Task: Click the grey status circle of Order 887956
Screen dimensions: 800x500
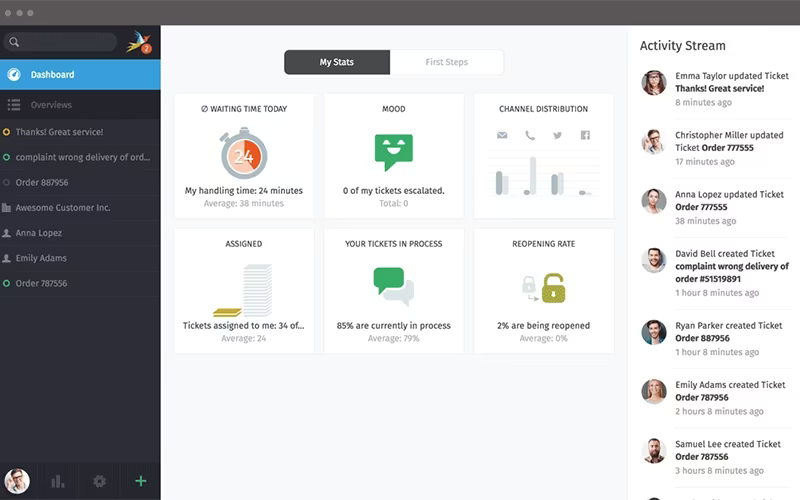Action: pyautogui.click(x=7, y=183)
